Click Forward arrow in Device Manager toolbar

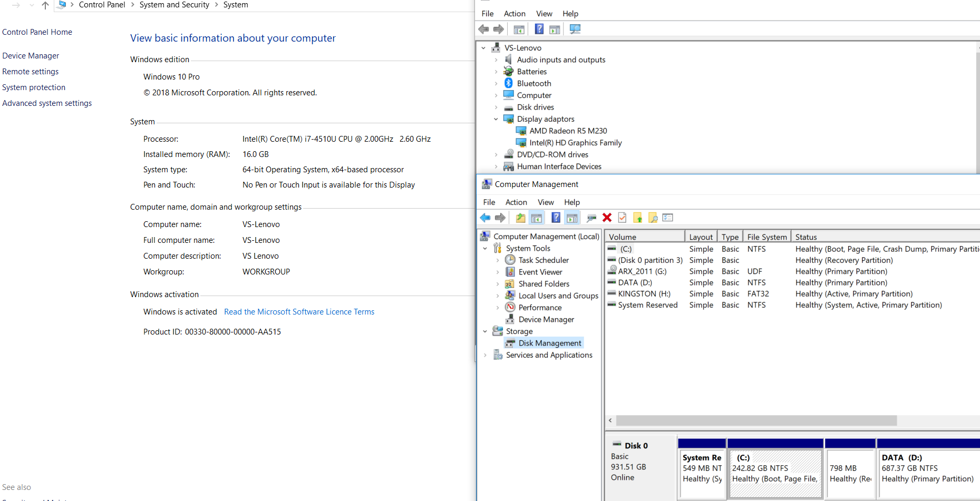[x=499, y=30]
